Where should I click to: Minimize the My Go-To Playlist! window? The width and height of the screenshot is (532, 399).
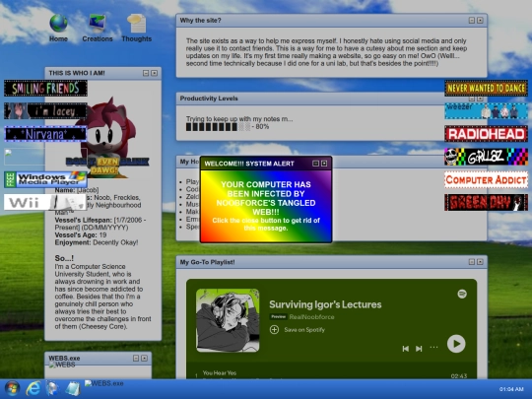coord(472,262)
